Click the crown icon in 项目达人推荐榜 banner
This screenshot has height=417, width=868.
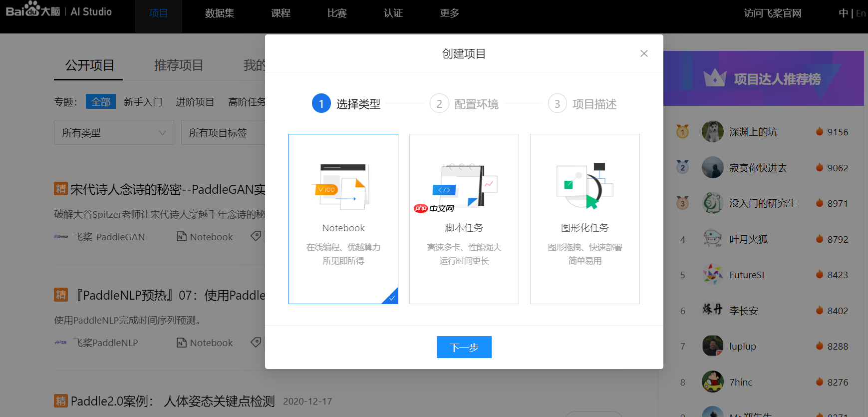point(715,77)
